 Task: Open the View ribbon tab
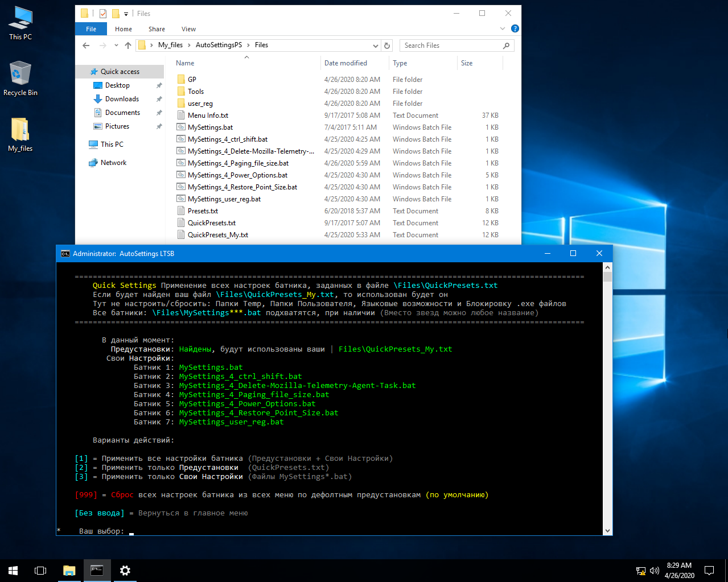pos(188,29)
